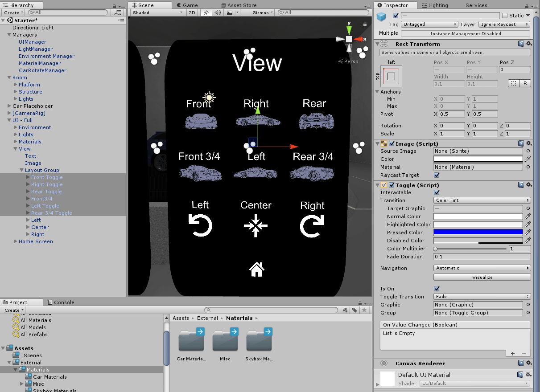Screen dimensions: 540x392
Task: Open the Shaded draw mode dropdown
Action: (157, 13)
